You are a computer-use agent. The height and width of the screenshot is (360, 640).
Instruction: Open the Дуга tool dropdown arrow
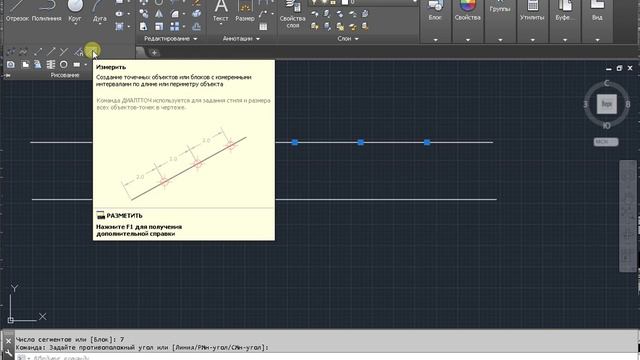pos(100,24)
